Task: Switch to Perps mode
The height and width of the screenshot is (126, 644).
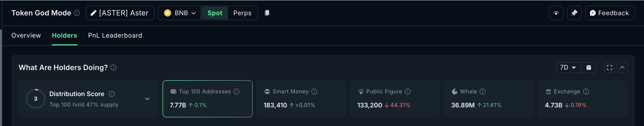Action: (x=242, y=13)
